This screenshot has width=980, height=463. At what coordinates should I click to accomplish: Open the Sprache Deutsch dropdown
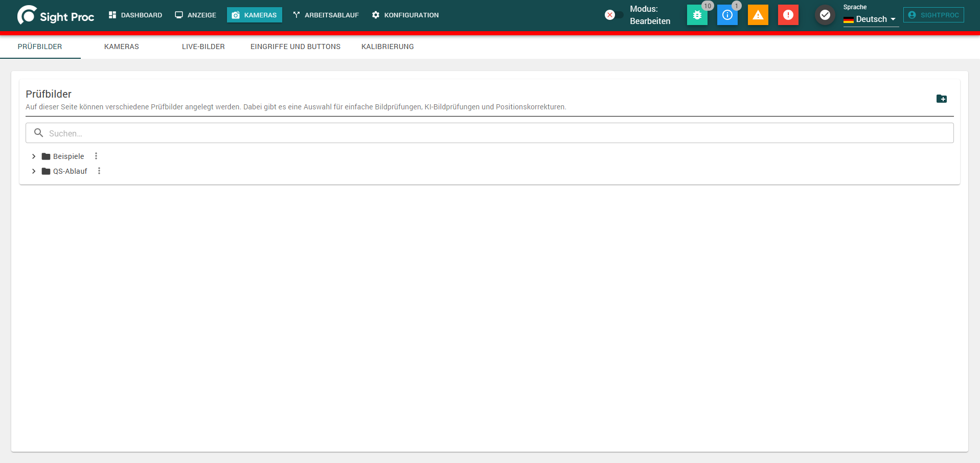pyautogui.click(x=871, y=19)
